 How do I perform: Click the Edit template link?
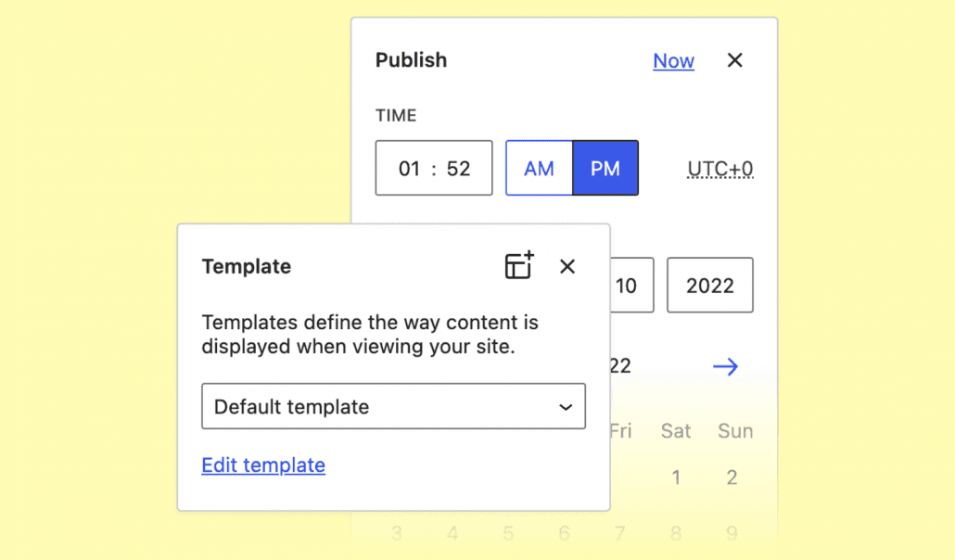click(x=263, y=465)
